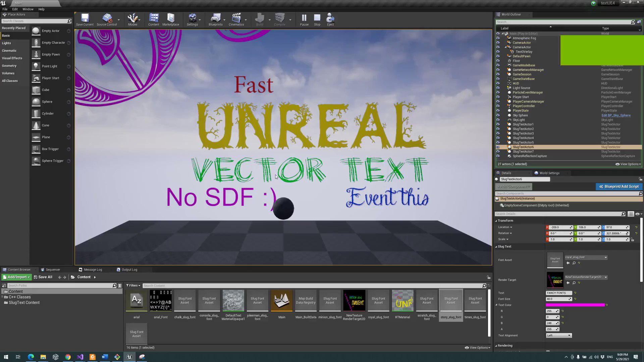This screenshot has height=362, width=644.
Task: Click the Source Control toolbar icon
Action: point(107,19)
